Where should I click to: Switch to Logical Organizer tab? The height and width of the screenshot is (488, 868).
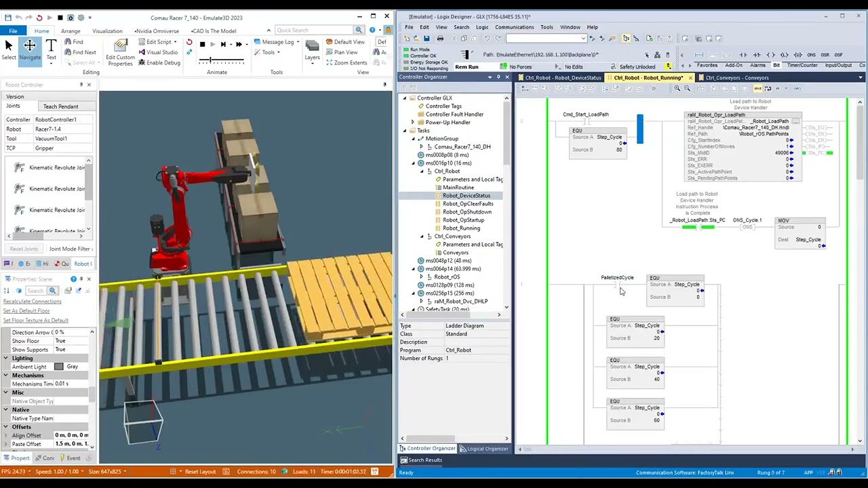(x=483, y=449)
